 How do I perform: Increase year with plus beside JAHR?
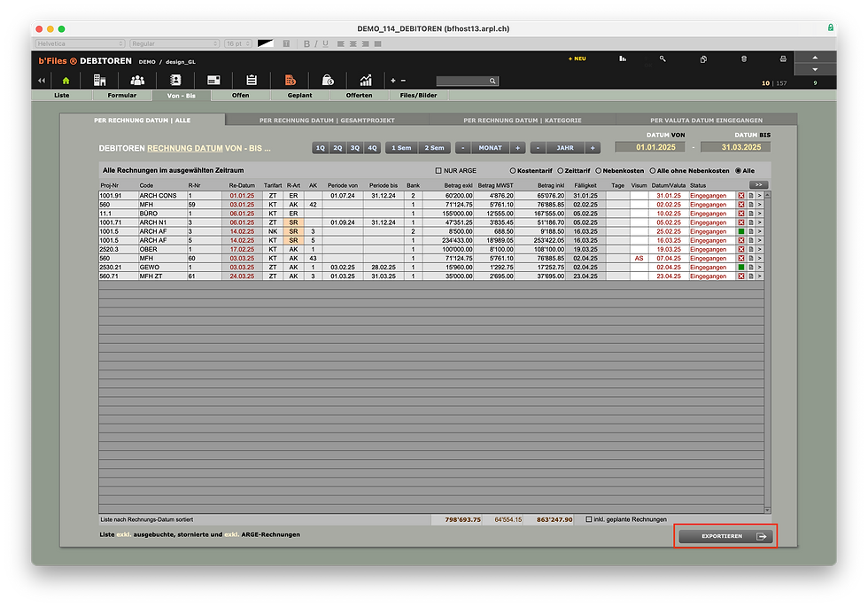click(x=593, y=148)
